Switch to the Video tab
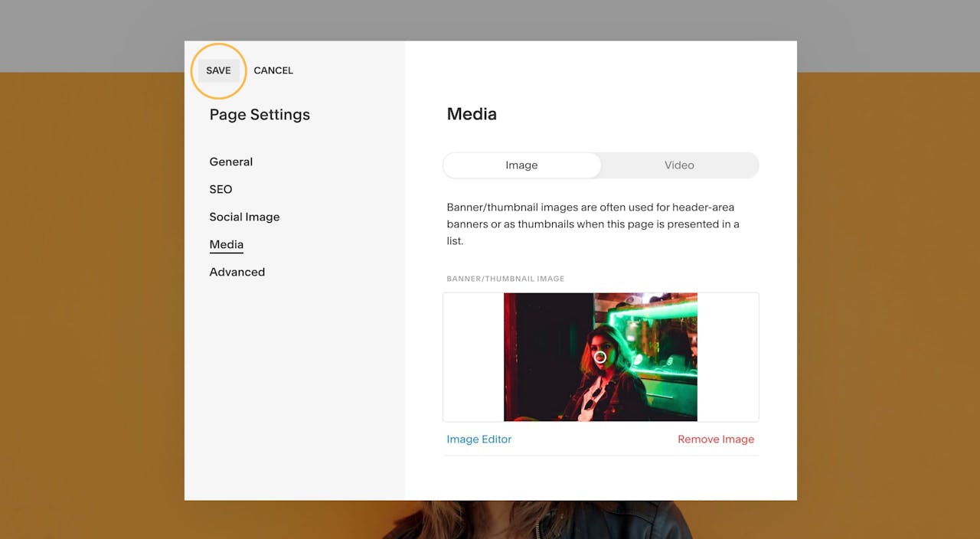The height and width of the screenshot is (539, 980). point(678,165)
